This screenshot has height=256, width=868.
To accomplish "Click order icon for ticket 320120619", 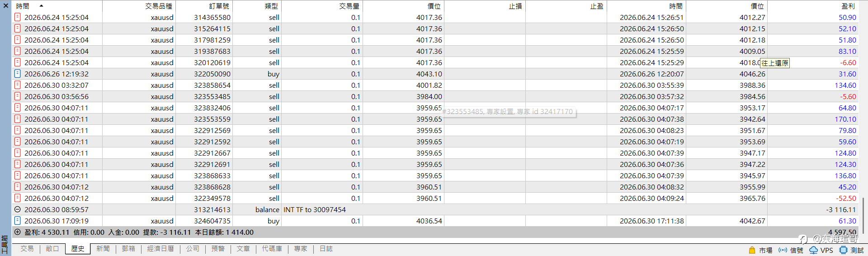I will pos(18,62).
